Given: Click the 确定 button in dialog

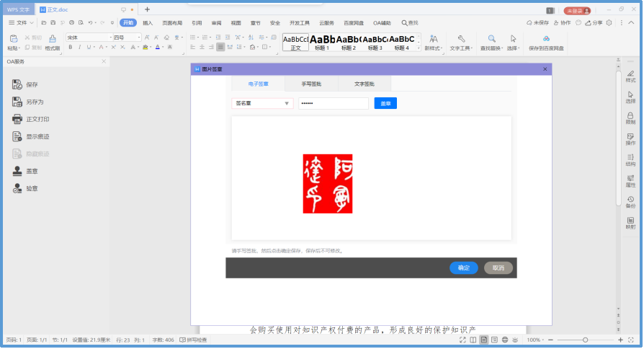Looking at the screenshot, I should point(464,268).
